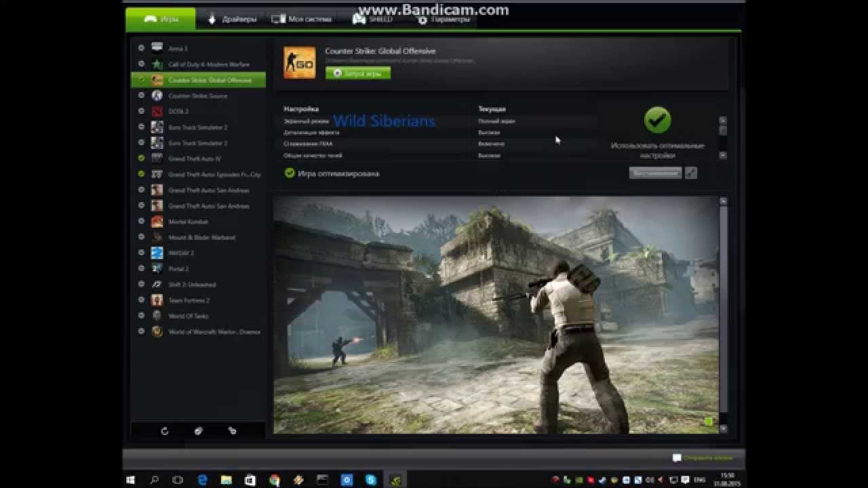Image resolution: width=868 pixels, height=488 pixels.
Task: Select Grand Theft Auto IV in list
Action: (198, 159)
